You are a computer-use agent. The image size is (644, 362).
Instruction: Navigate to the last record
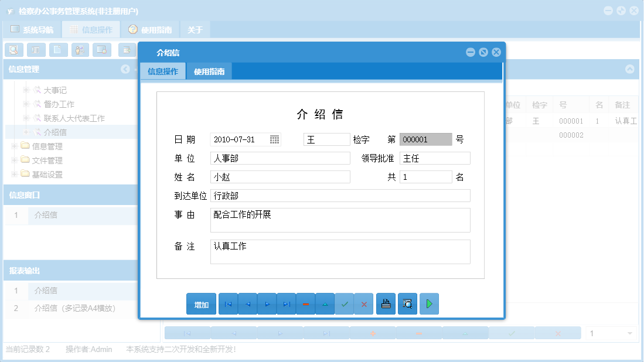point(286,303)
